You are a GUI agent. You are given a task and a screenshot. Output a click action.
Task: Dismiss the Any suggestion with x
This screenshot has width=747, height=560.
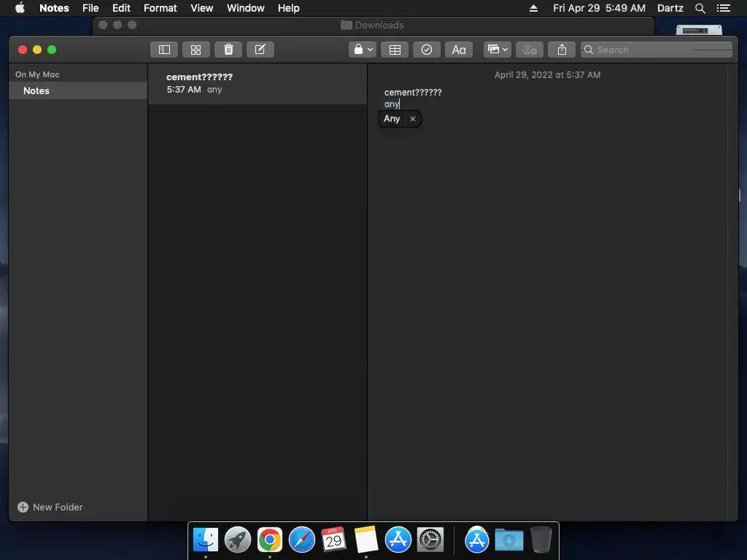[413, 119]
